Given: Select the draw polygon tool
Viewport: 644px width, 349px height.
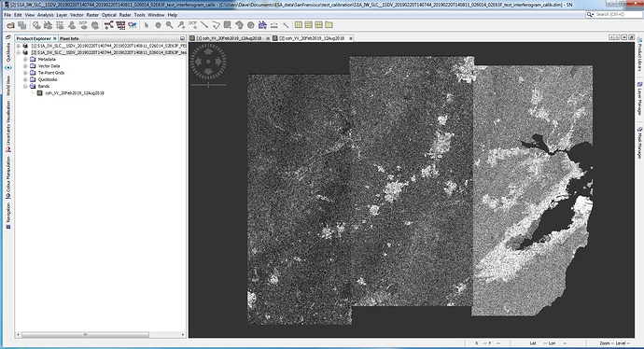Looking at the screenshot, I should coord(239,25).
